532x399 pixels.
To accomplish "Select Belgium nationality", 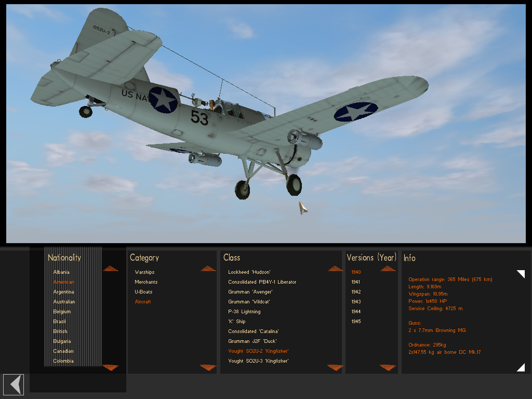I will [62, 312].
